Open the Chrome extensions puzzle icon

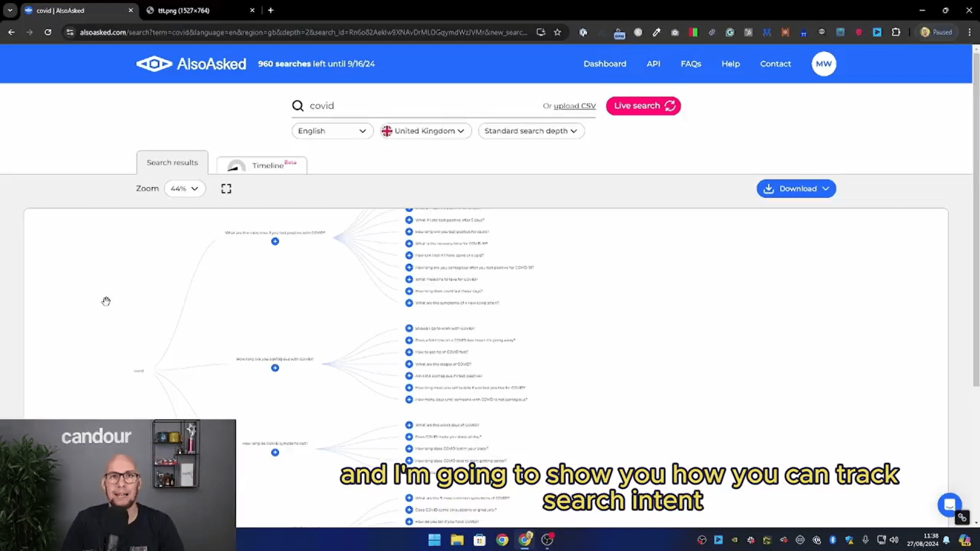[896, 32]
